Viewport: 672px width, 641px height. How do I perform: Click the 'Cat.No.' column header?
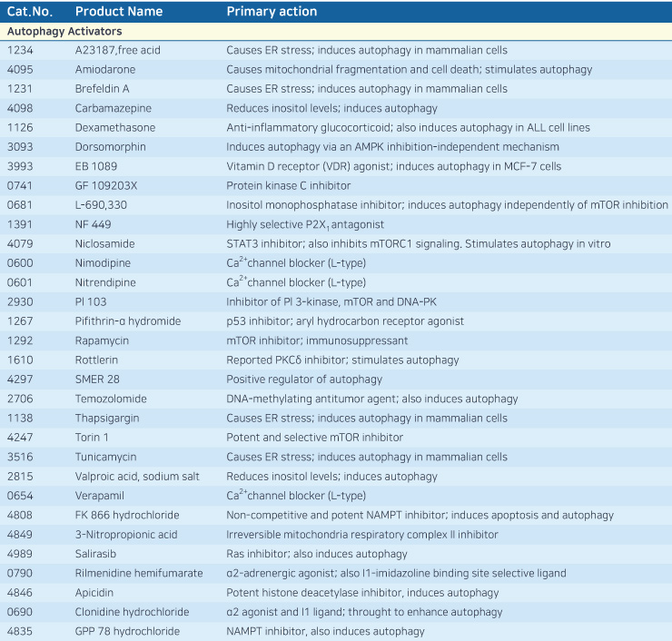click(30, 12)
